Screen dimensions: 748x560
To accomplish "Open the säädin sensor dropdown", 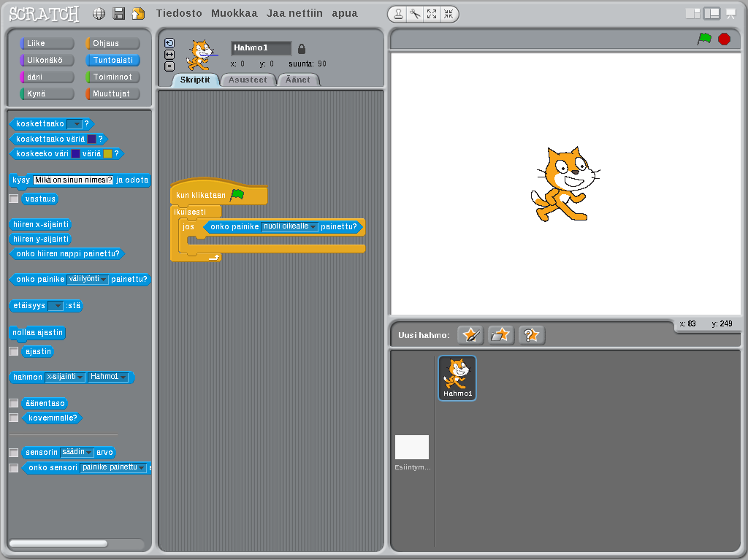I will [77, 452].
